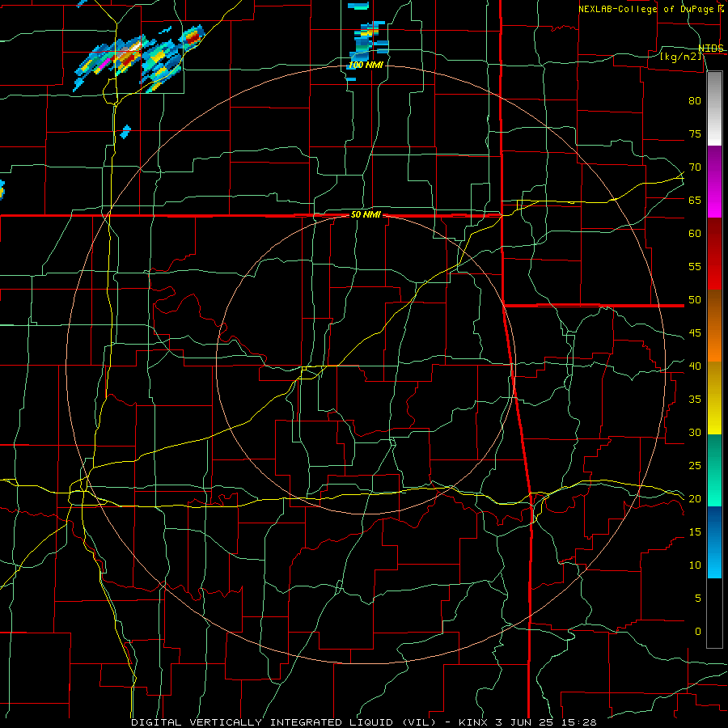Click the legend value 70

pyautogui.click(x=695, y=167)
